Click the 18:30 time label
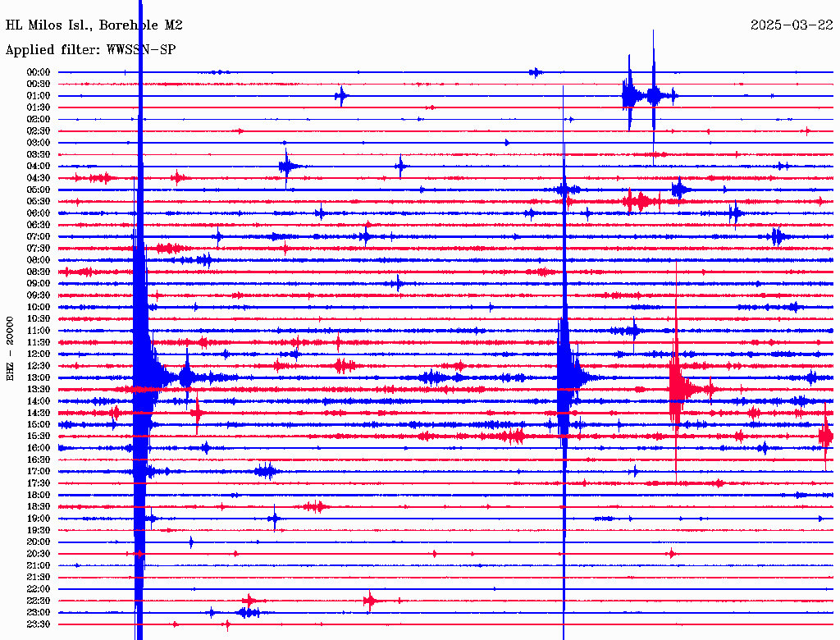Screen dimensions: 840x640 (x=39, y=506)
